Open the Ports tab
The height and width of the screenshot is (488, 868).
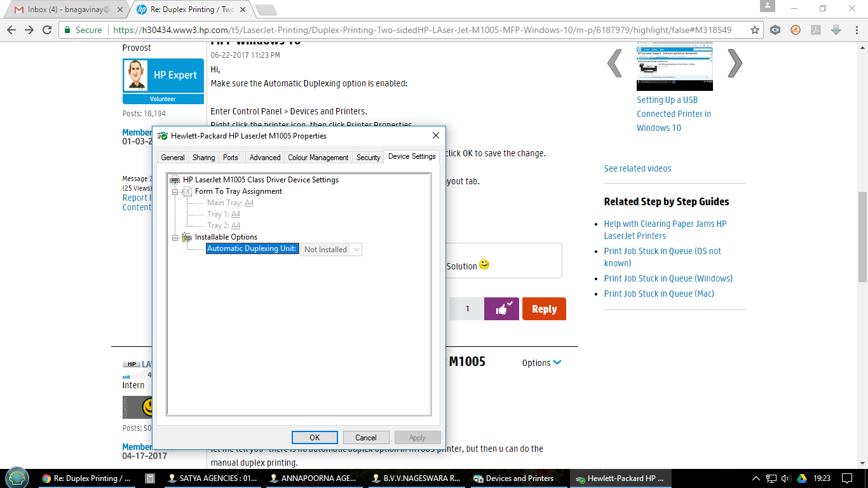point(231,158)
